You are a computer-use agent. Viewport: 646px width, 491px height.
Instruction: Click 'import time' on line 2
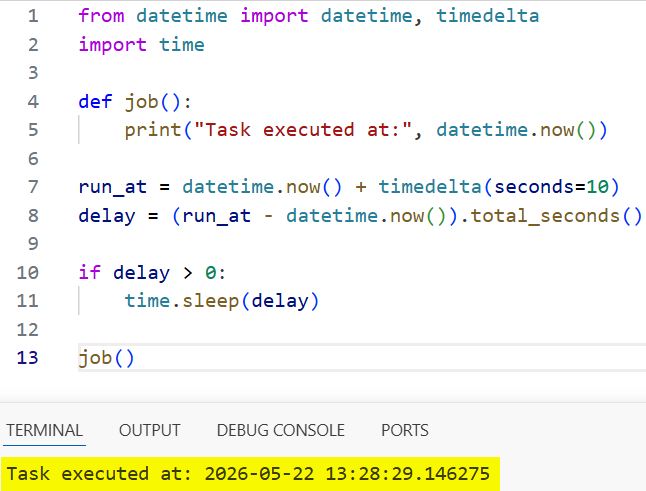(x=141, y=44)
